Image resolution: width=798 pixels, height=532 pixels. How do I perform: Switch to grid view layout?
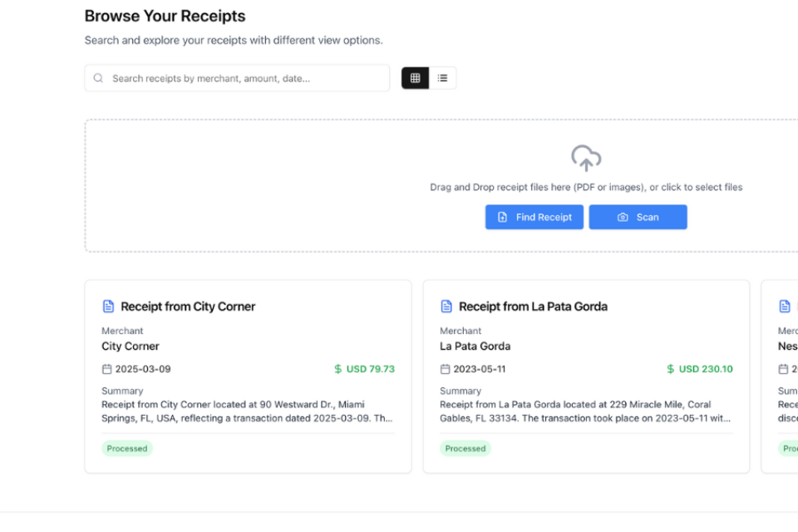click(415, 78)
